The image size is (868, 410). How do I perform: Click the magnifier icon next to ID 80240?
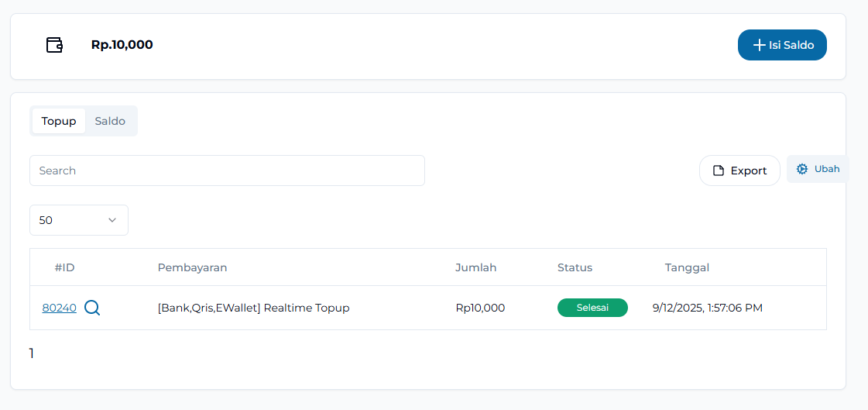[x=92, y=308]
